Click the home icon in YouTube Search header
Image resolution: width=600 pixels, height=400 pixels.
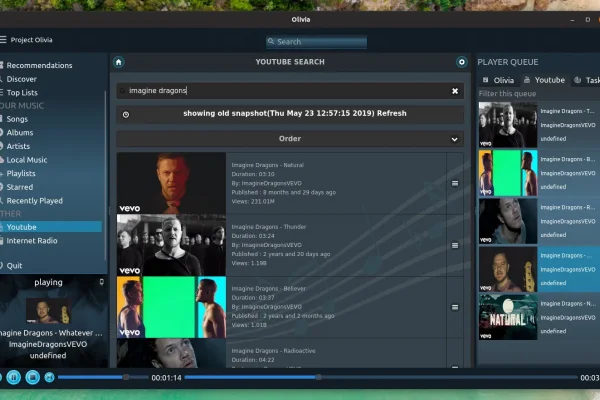[x=119, y=62]
